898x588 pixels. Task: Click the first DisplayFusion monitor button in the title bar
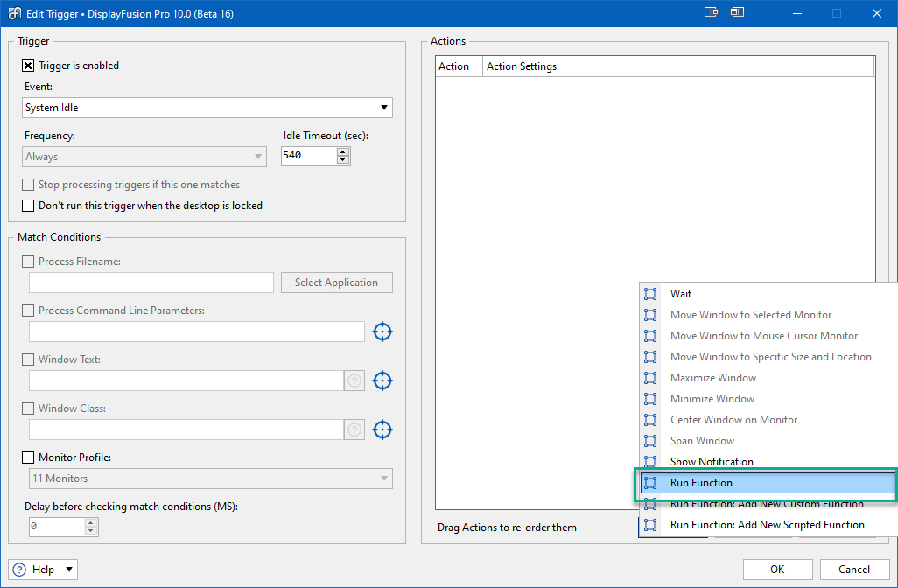pos(711,12)
